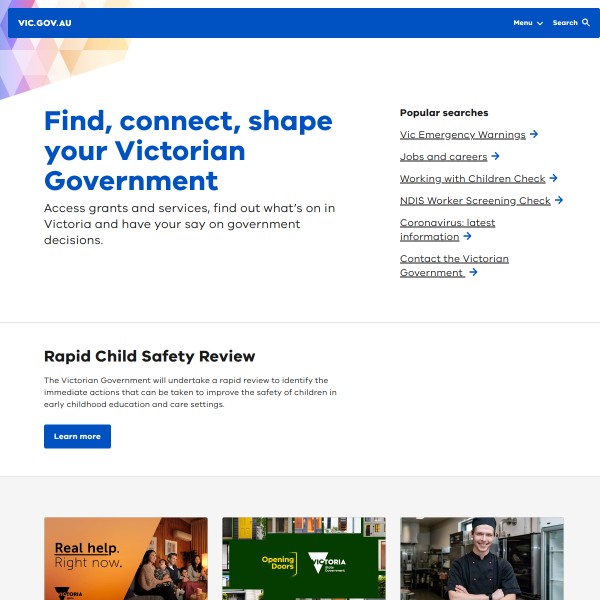Open Vic Emergency Warnings link
Viewport: 600px width, 600px height.
[x=462, y=135]
